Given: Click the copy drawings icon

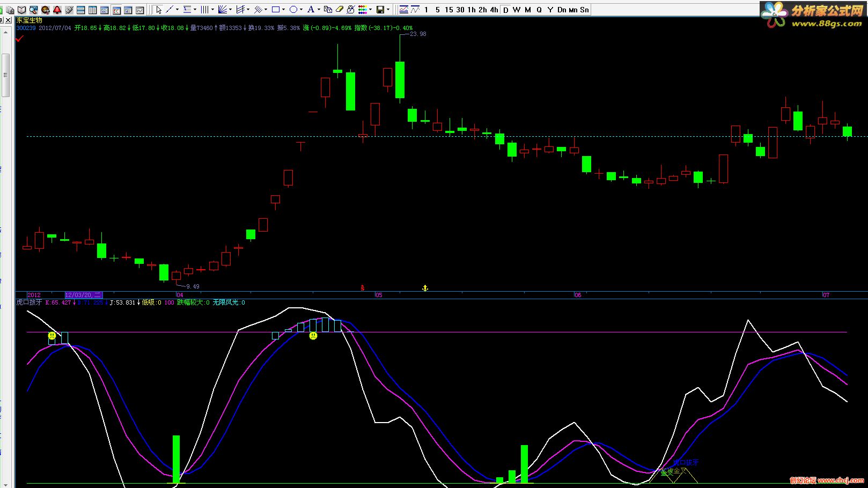Looking at the screenshot, I should click(x=327, y=10).
